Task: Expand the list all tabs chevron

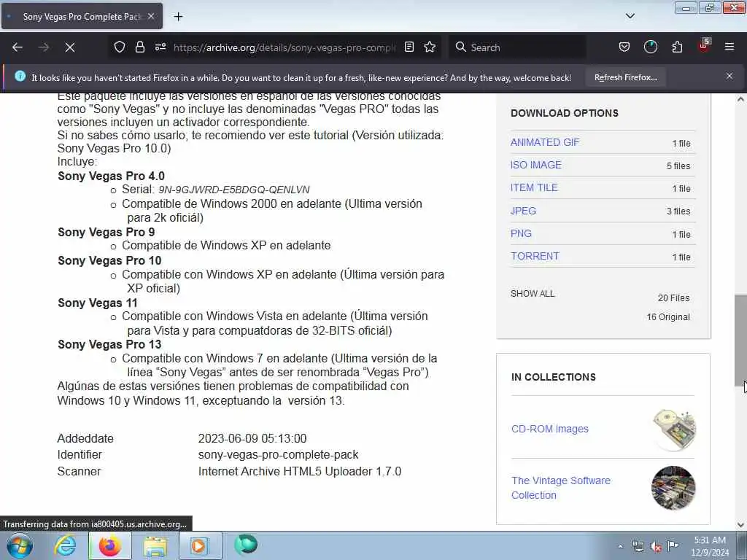Action: pos(630,16)
